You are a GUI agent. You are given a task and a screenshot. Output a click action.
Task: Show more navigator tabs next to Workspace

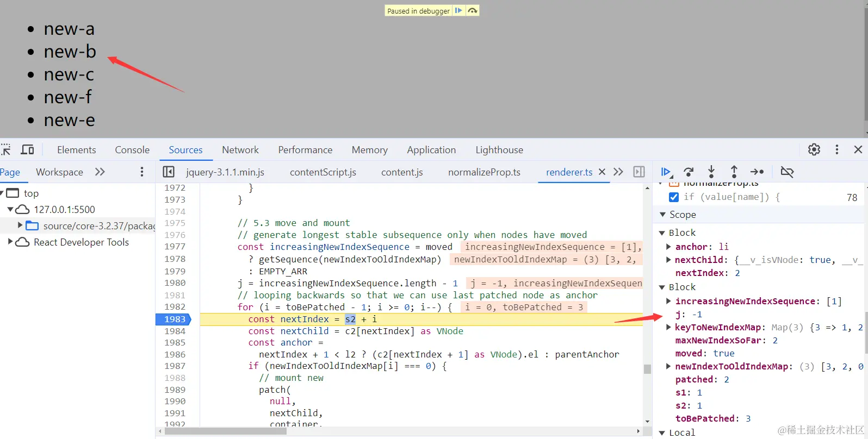coord(100,172)
